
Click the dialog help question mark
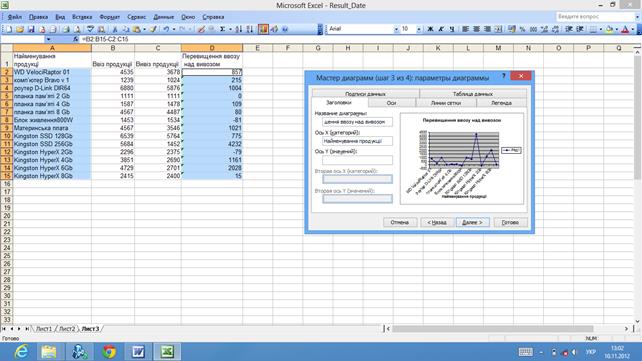pyautogui.click(x=504, y=76)
